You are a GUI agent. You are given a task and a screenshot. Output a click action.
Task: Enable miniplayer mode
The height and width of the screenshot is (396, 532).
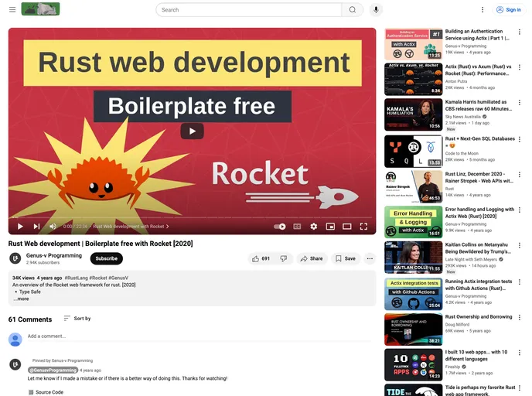(x=330, y=227)
